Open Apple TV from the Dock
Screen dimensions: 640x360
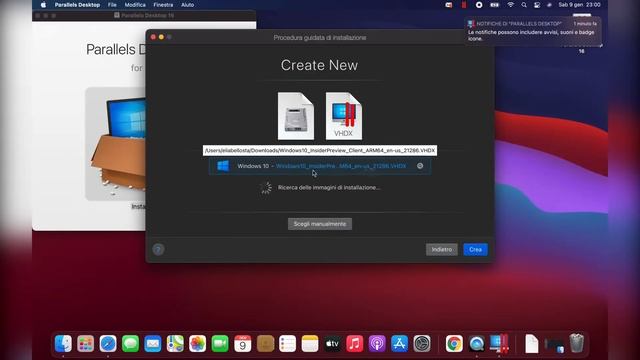tap(332, 344)
